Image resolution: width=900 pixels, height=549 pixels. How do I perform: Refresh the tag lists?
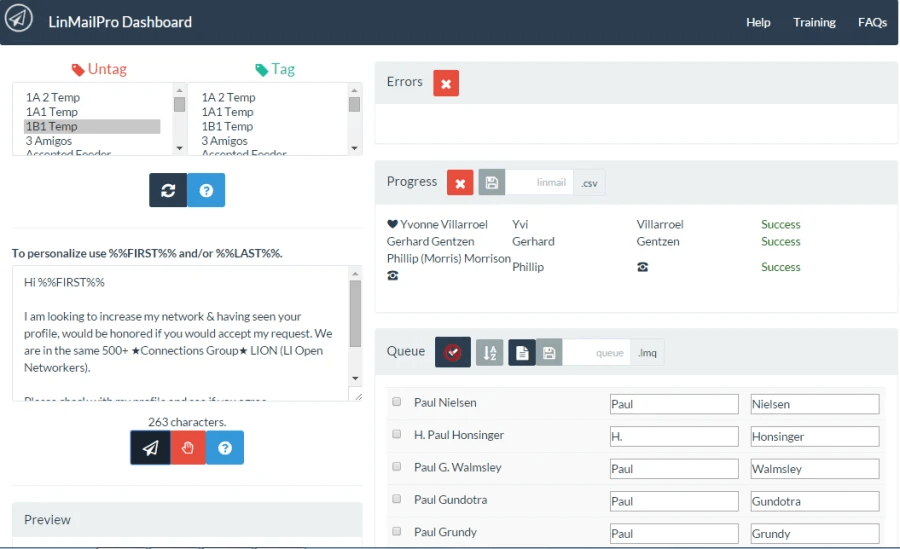coord(168,190)
